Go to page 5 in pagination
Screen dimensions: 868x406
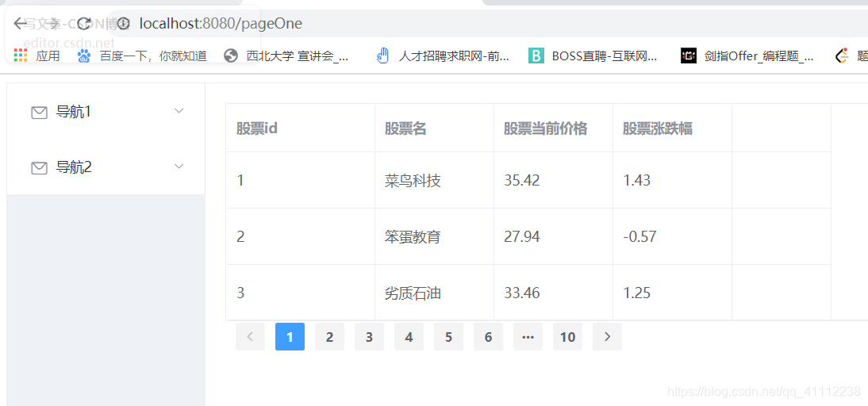point(448,337)
